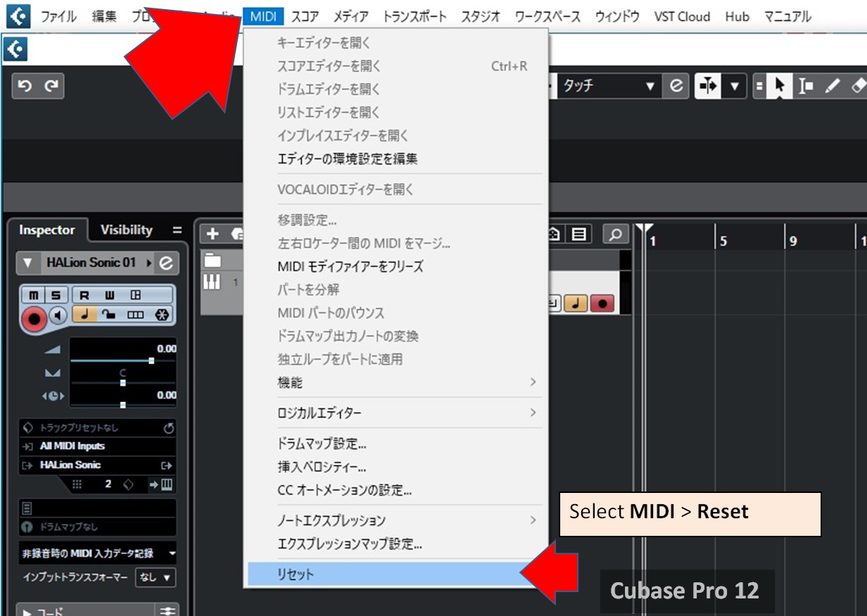867x616 pixels.
Task: Enable Write automation (W) in Inspector
Action: click(110, 295)
